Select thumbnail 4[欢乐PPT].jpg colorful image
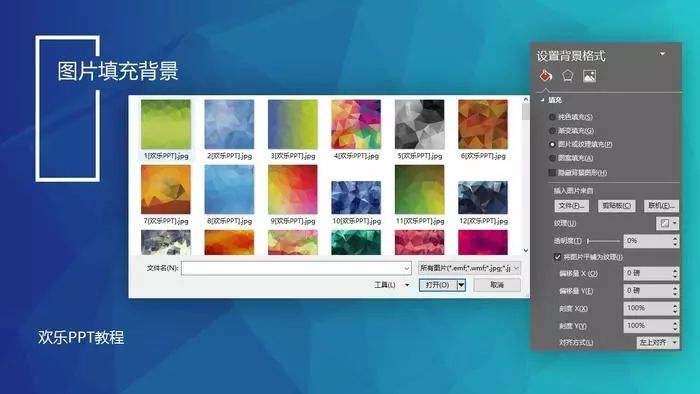The image size is (700, 394). click(x=356, y=124)
